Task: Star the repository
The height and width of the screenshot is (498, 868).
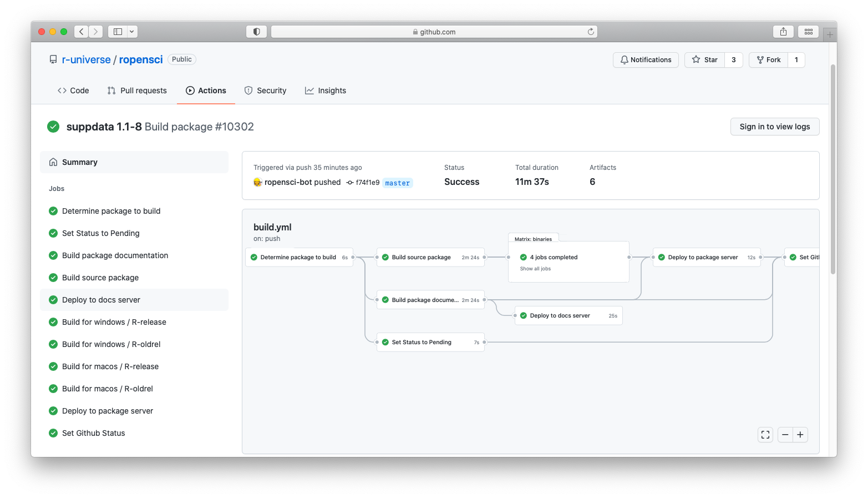Action: click(x=705, y=60)
